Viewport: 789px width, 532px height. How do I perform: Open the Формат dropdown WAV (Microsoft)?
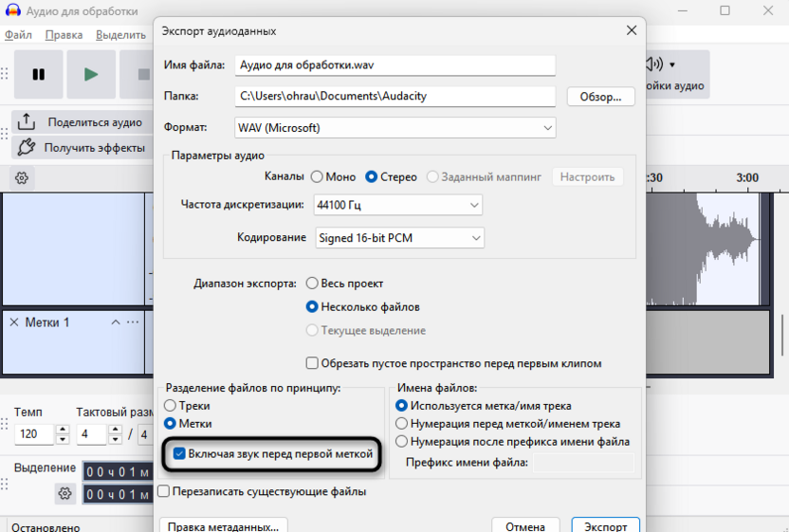pos(395,128)
